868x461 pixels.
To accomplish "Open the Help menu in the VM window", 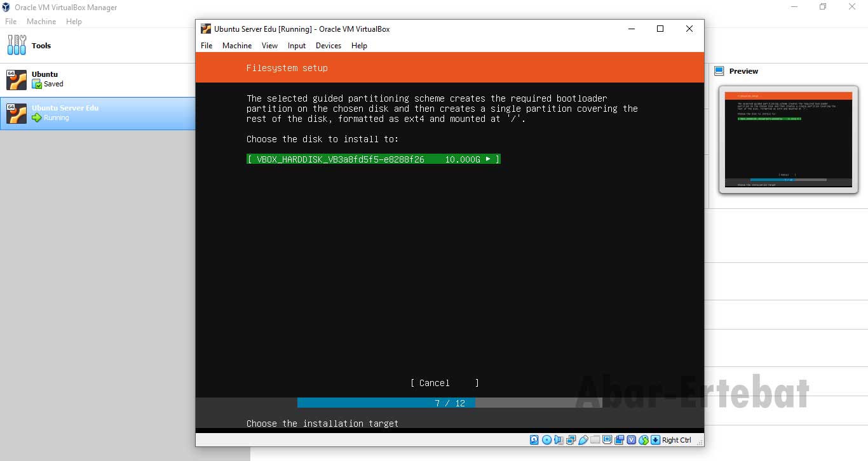I will coord(359,46).
